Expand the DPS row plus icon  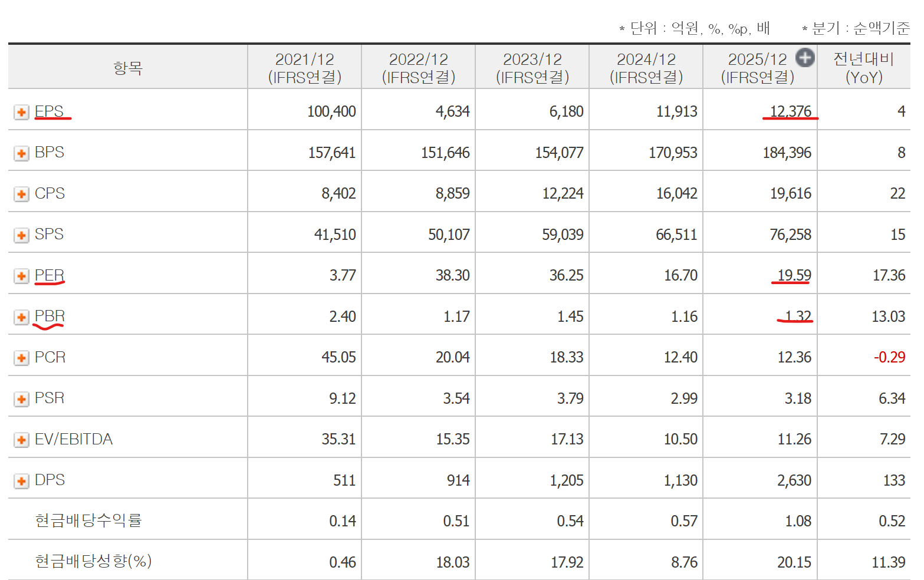(22, 481)
